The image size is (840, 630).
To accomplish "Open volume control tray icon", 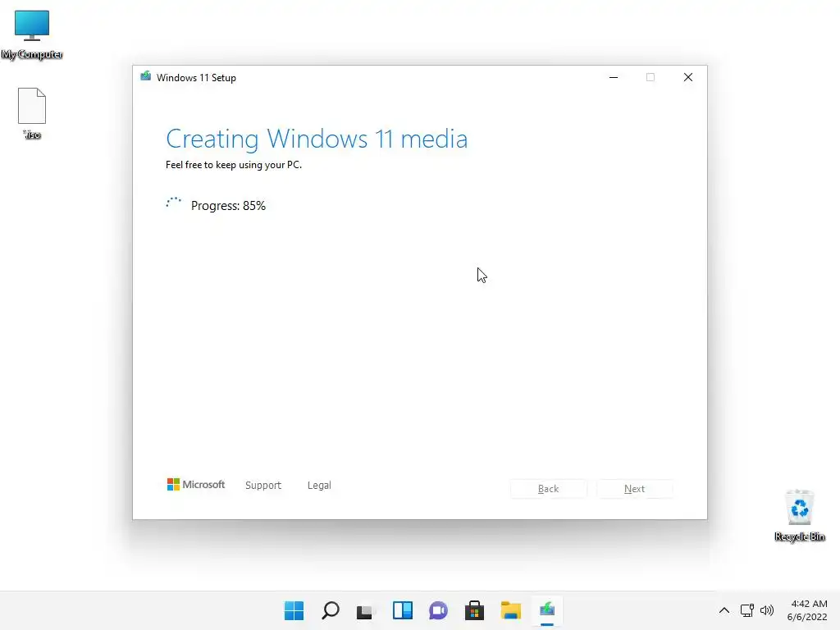I will [x=767, y=610].
